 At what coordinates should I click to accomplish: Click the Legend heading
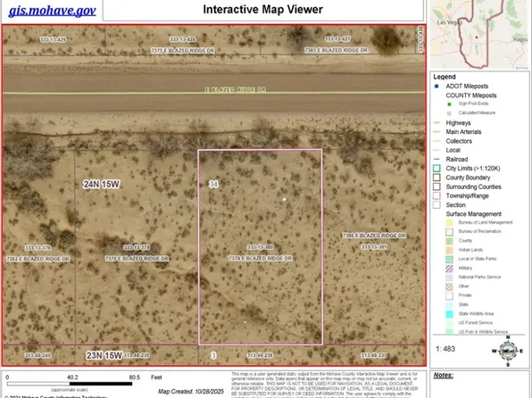(x=445, y=77)
